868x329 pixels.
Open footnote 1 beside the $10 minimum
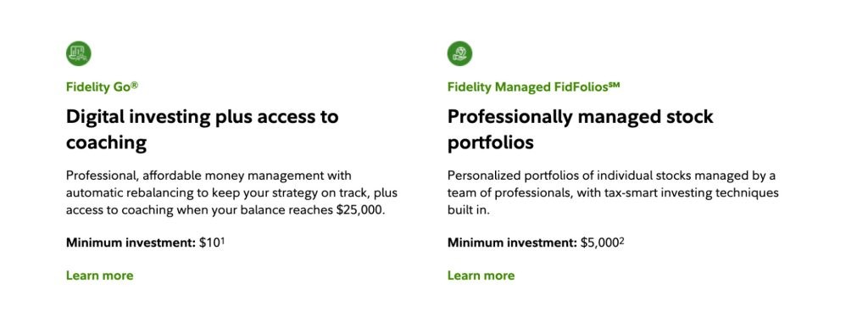pyautogui.click(x=223, y=240)
